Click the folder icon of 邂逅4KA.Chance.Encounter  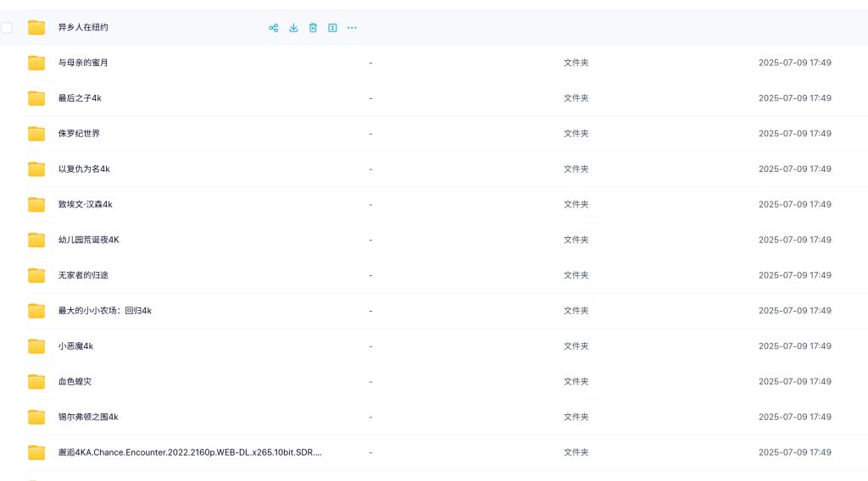pyautogui.click(x=36, y=451)
